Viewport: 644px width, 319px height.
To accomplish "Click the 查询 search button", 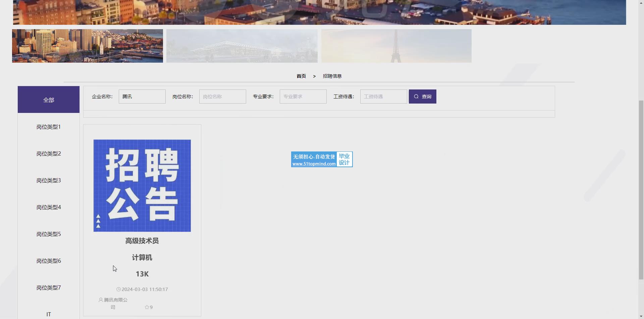I will [423, 97].
